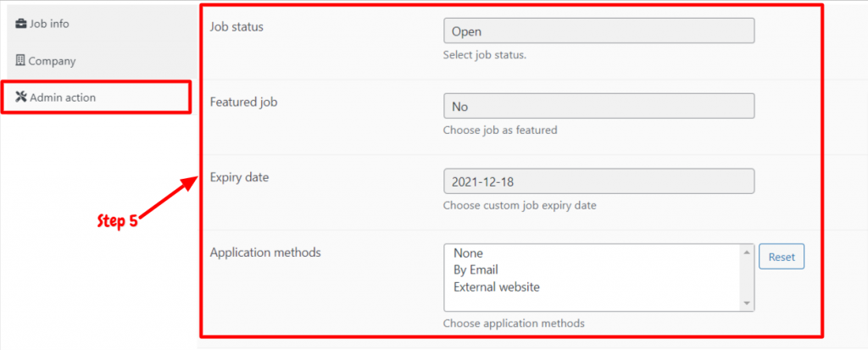Click the building icon beside Company
This screenshot has width=868, height=350.
tap(20, 60)
